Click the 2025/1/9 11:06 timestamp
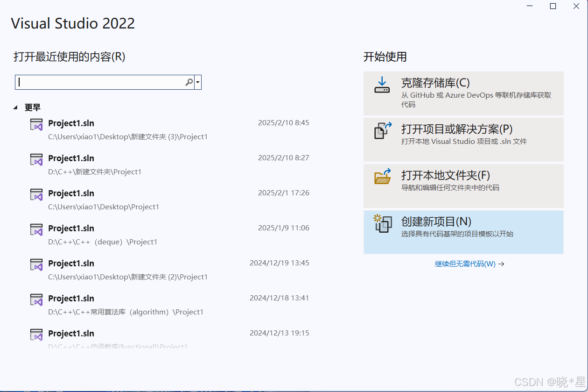The height and width of the screenshot is (392, 588). tap(284, 228)
